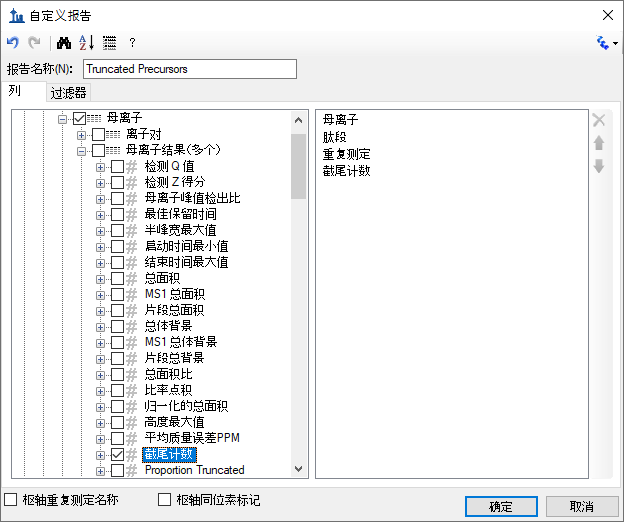Collapse the 母离子结果(多个) node
The height and width of the screenshot is (522, 624).
click(81, 151)
